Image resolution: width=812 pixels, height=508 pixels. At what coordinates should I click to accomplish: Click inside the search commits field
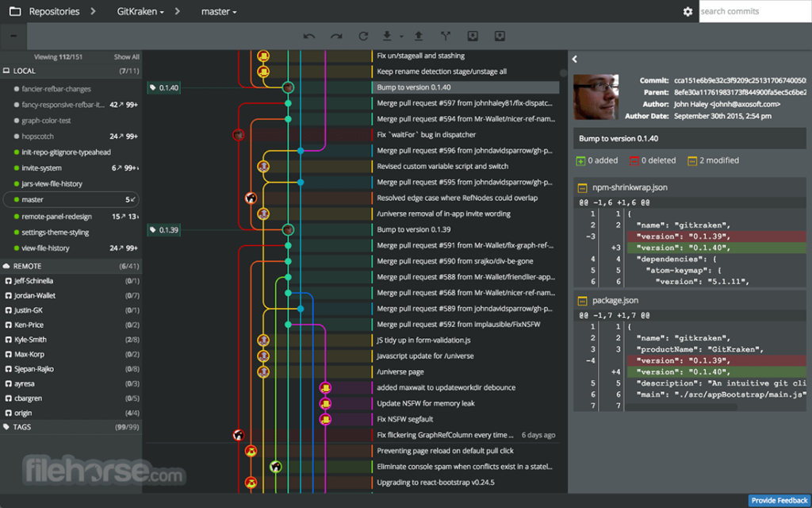click(753, 11)
